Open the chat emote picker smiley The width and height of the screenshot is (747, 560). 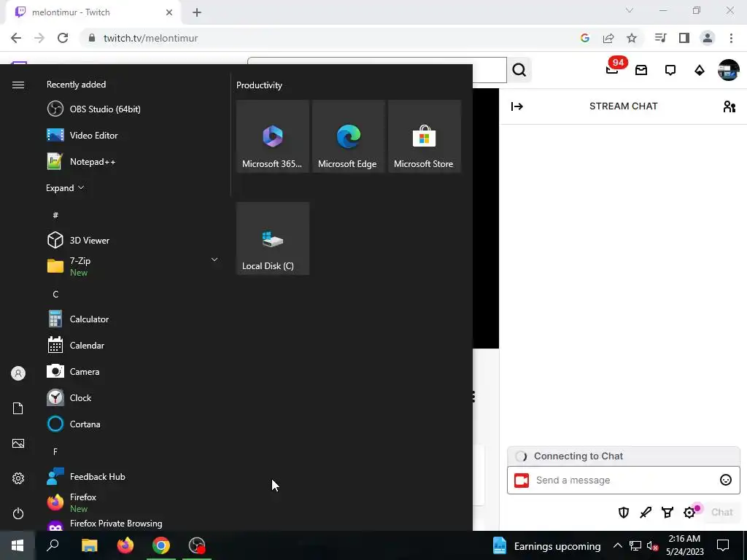click(726, 480)
